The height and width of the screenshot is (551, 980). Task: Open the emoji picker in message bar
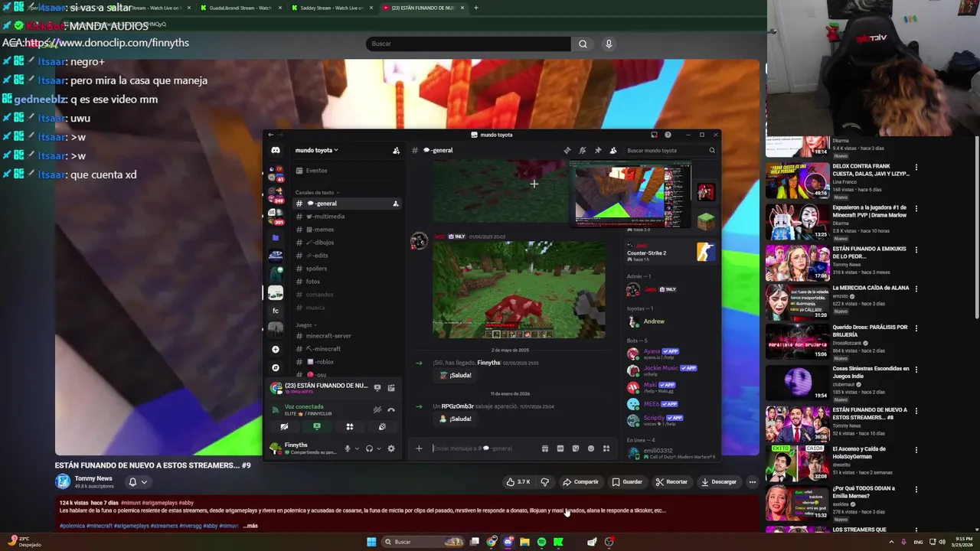[x=591, y=448]
